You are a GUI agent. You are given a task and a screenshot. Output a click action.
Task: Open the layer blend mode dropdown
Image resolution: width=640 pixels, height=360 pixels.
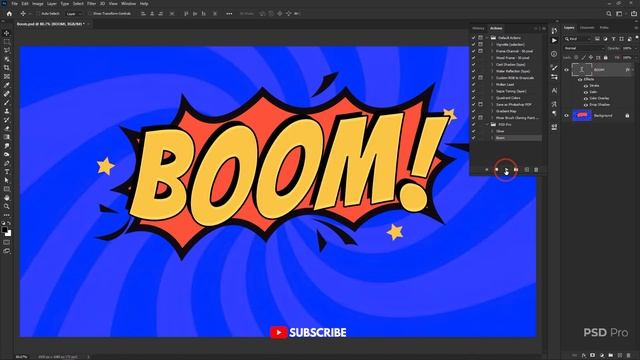(584, 48)
